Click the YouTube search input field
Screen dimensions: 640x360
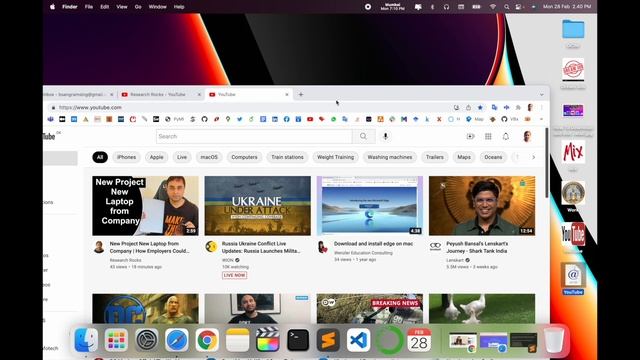click(254, 136)
